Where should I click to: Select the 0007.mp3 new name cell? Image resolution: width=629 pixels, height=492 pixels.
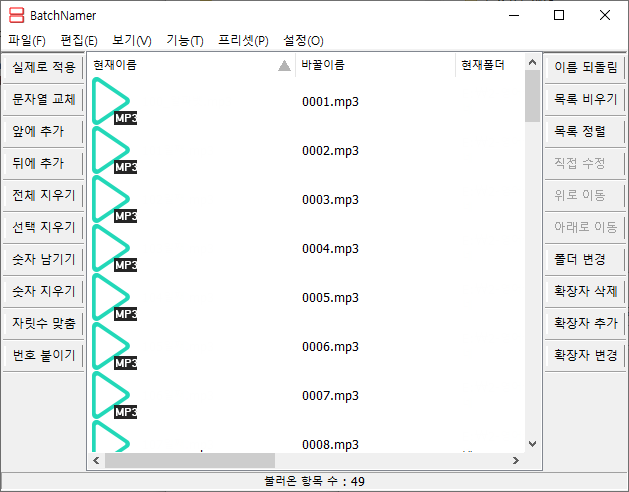330,396
